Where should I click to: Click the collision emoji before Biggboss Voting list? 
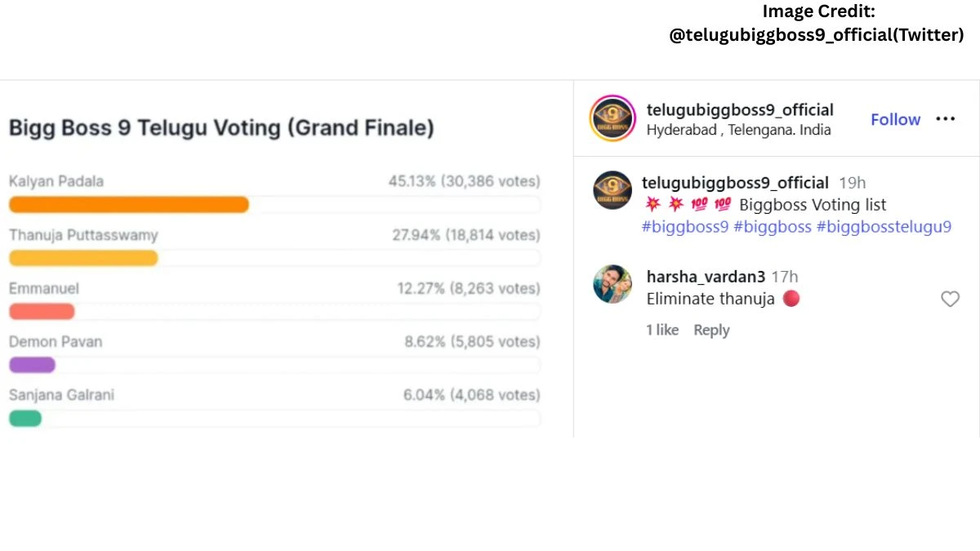[654, 205]
